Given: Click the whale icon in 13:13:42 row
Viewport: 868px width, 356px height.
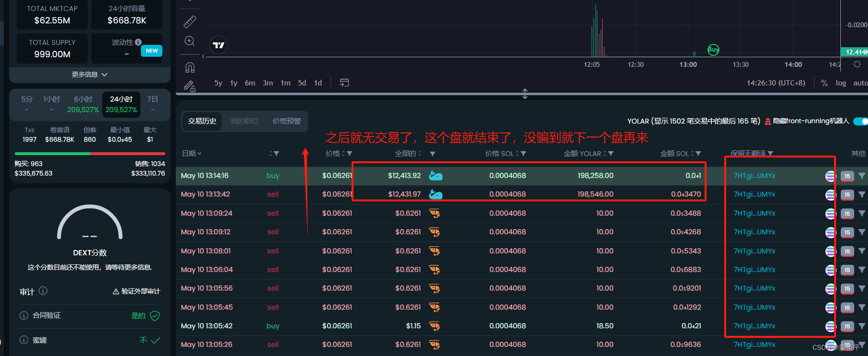Looking at the screenshot, I should click(x=436, y=194).
